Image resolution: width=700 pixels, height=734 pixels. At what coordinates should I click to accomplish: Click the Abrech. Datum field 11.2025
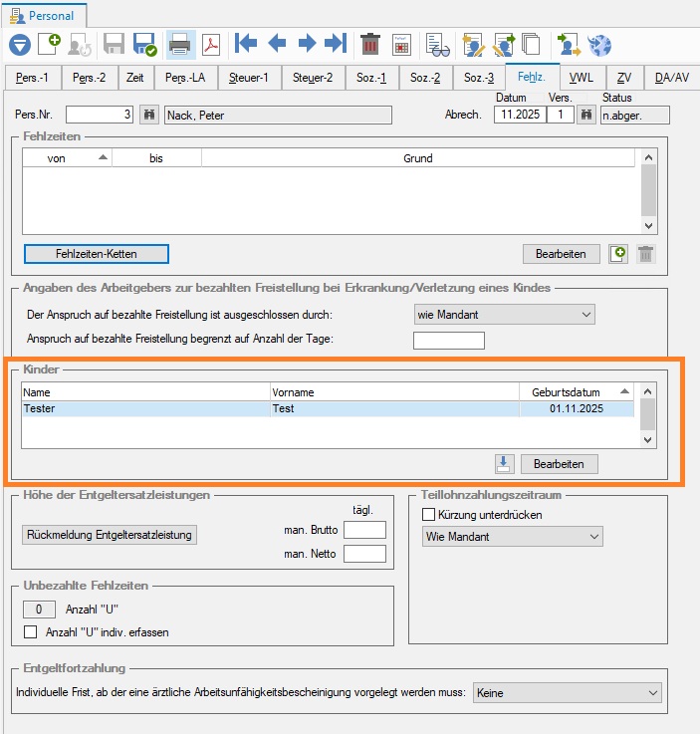click(x=520, y=115)
